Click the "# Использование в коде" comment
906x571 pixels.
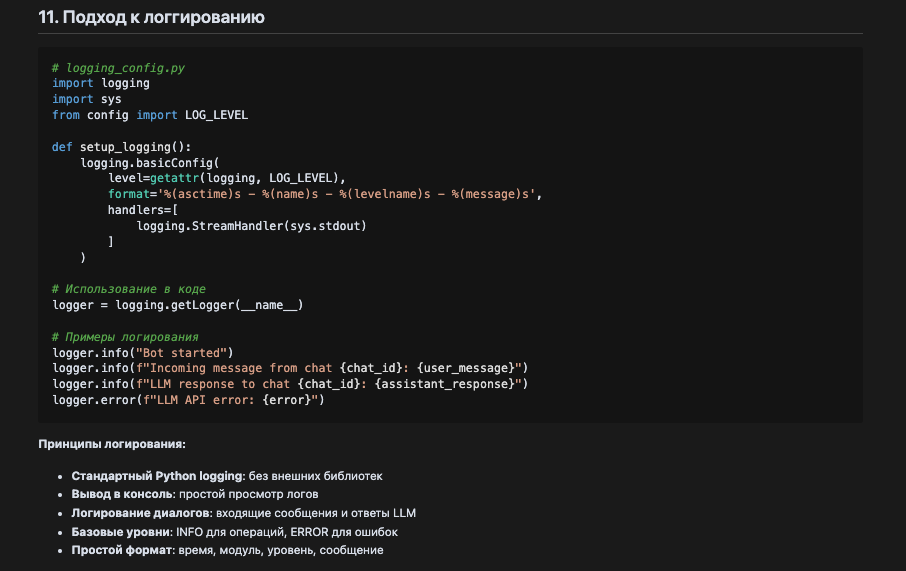129,289
